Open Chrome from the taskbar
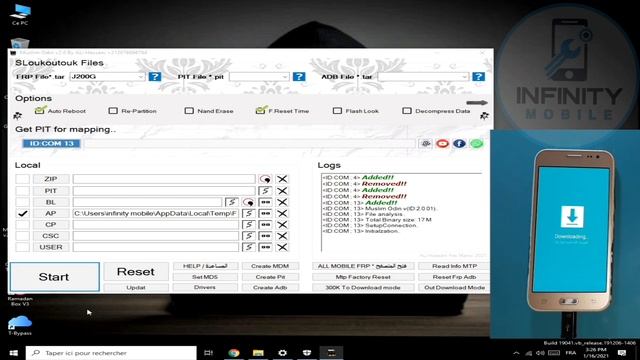The width and height of the screenshot is (640, 360). coord(234,353)
